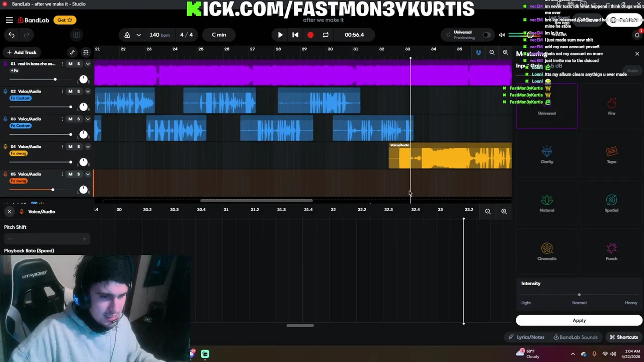Click the pan knob of track 02
644x362 pixels.
pos(84,107)
